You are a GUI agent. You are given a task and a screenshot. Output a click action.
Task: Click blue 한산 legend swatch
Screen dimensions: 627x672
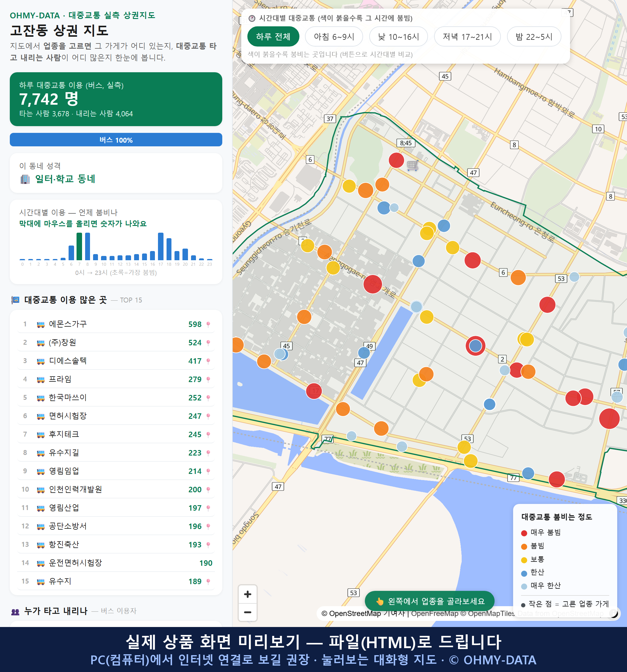pos(524,573)
